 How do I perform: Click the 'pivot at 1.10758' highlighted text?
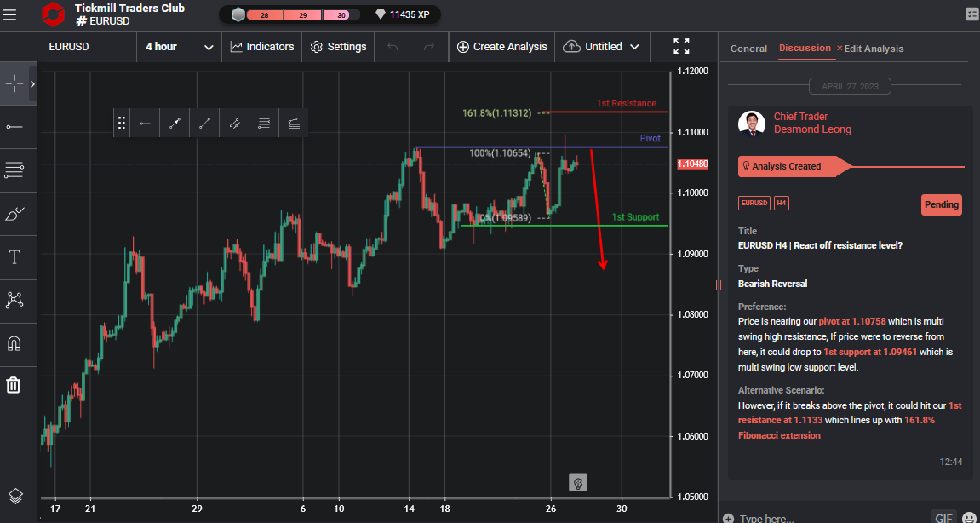tap(852, 321)
